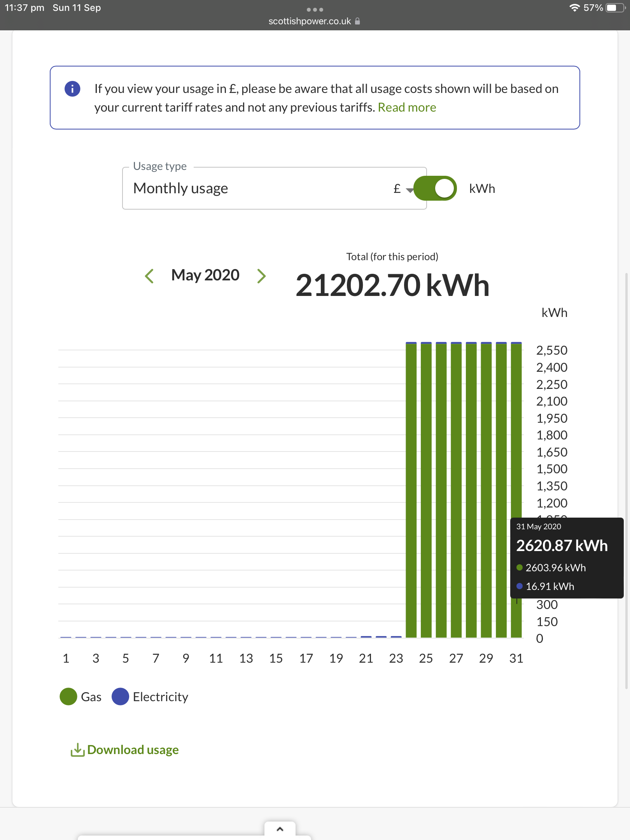Click the padlock icon beside the URL
The width and height of the screenshot is (630, 840).
click(x=357, y=21)
